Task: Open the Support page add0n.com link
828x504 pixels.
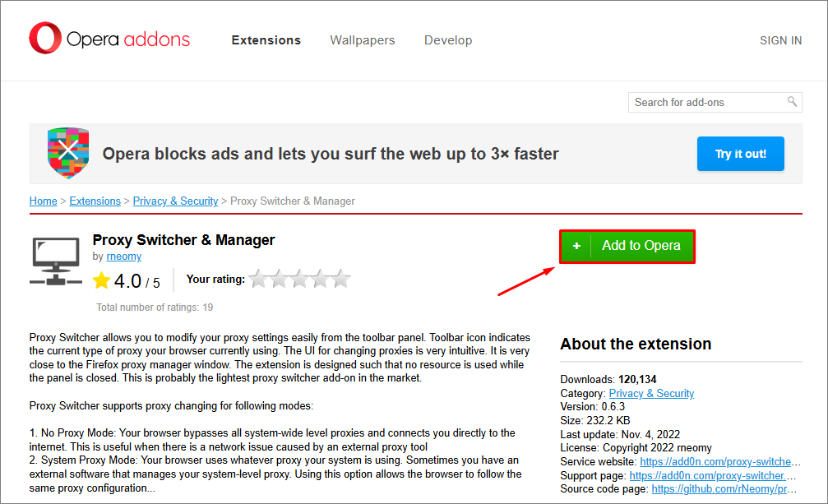Action: pyautogui.click(x=712, y=475)
